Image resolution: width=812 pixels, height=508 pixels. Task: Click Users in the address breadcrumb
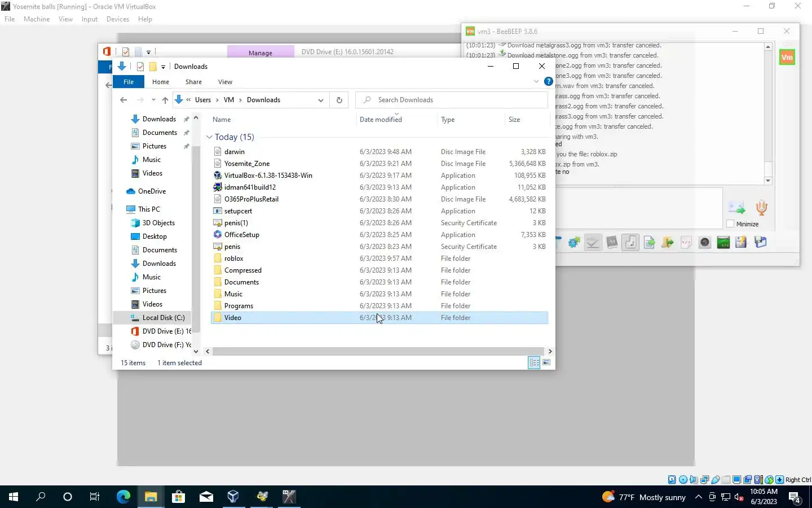click(x=203, y=100)
